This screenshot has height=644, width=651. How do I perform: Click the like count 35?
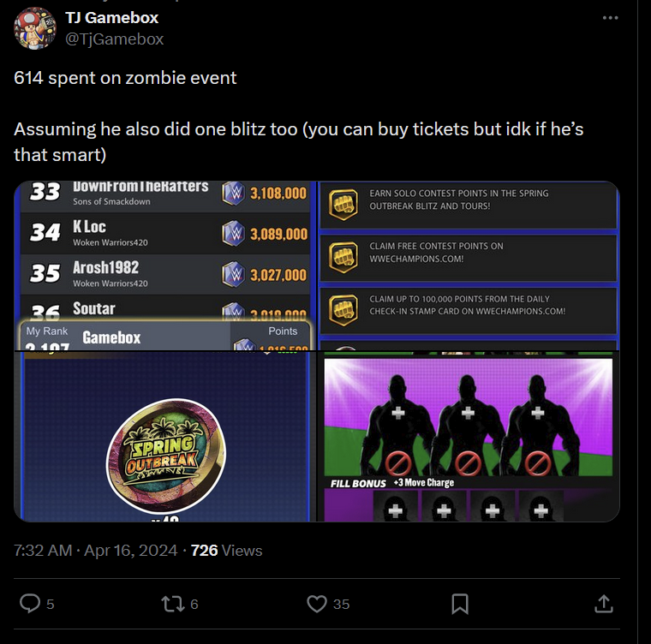click(341, 604)
